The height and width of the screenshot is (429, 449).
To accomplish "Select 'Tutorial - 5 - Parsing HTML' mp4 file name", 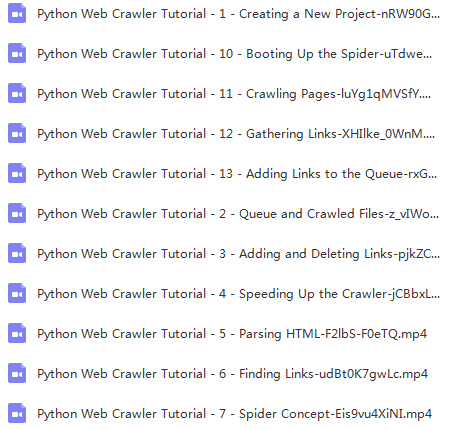I will pyautogui.click(x=232, y=334).
